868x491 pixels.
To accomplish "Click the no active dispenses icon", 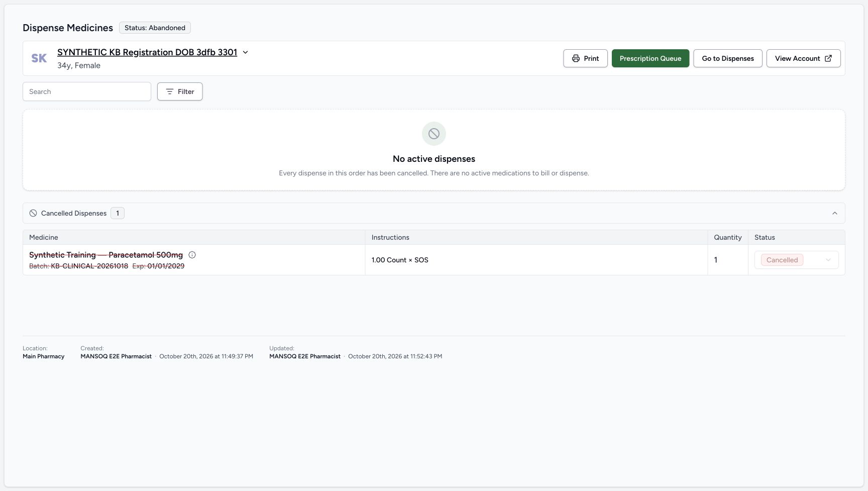I will point(434,134).
